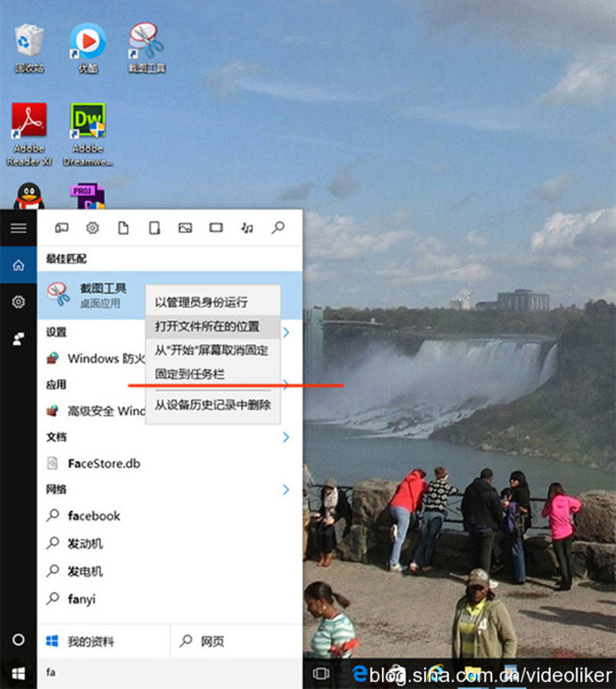
Task: Open the hamburger menu in search panel
Action: [18, 228]
